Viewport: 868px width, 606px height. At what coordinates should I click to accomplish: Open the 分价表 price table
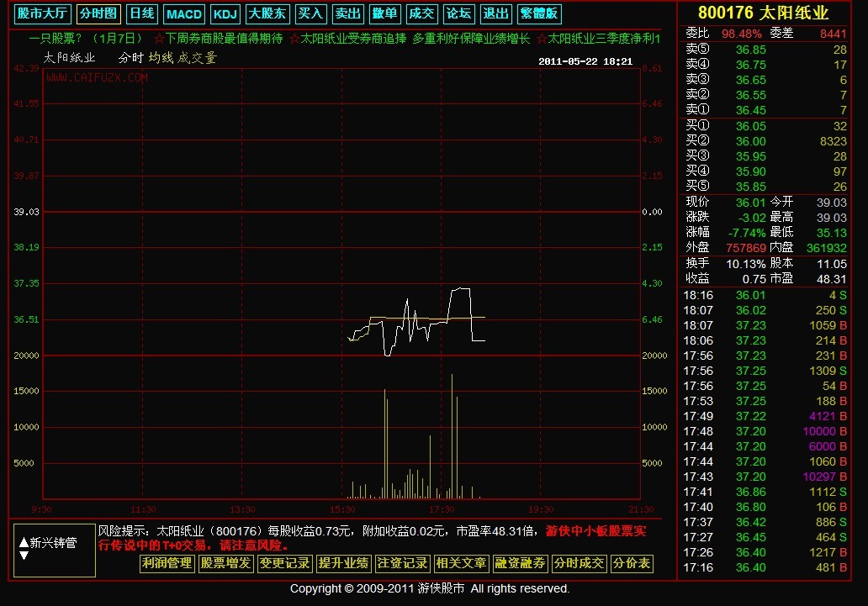[632, 563]
